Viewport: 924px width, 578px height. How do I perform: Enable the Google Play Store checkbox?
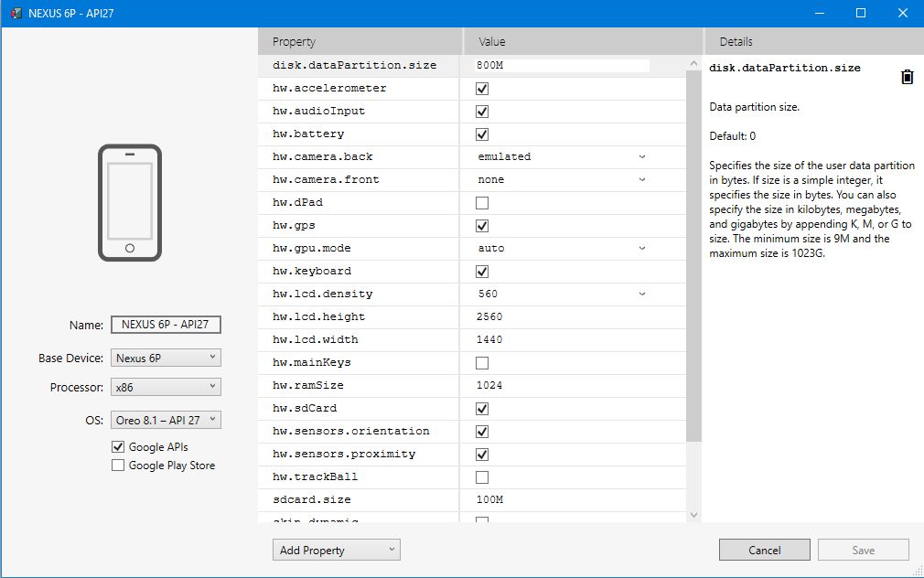(118, 465)
